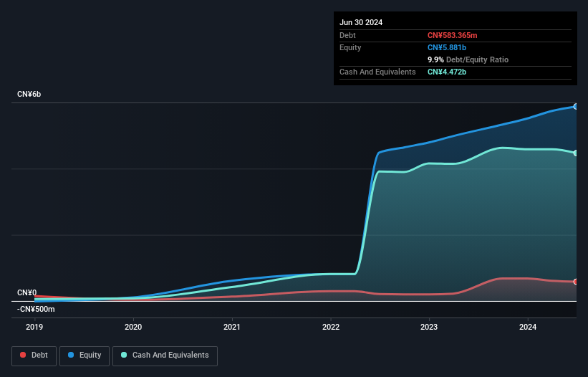The height and width of the screenshot is (377, 588).
Task: Toggle the Debt series legend button
Action: pyautogui.click(x=34, y=355)
